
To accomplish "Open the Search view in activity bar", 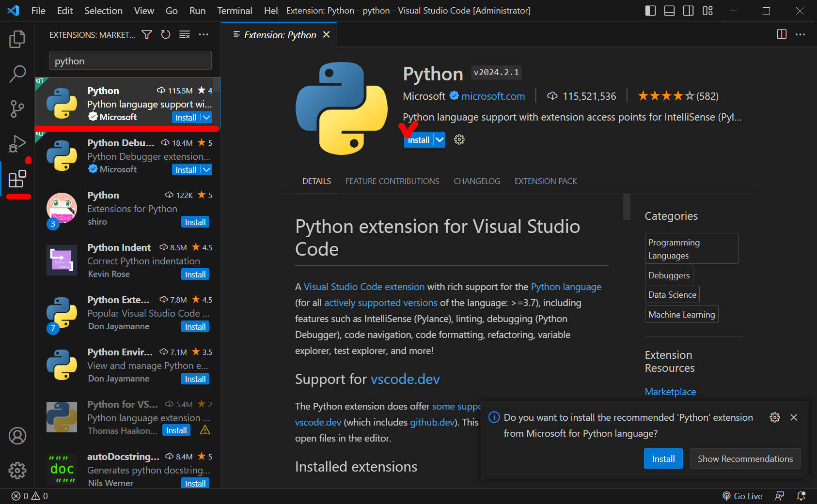I will pyautogui.click(x=17, y=74).
